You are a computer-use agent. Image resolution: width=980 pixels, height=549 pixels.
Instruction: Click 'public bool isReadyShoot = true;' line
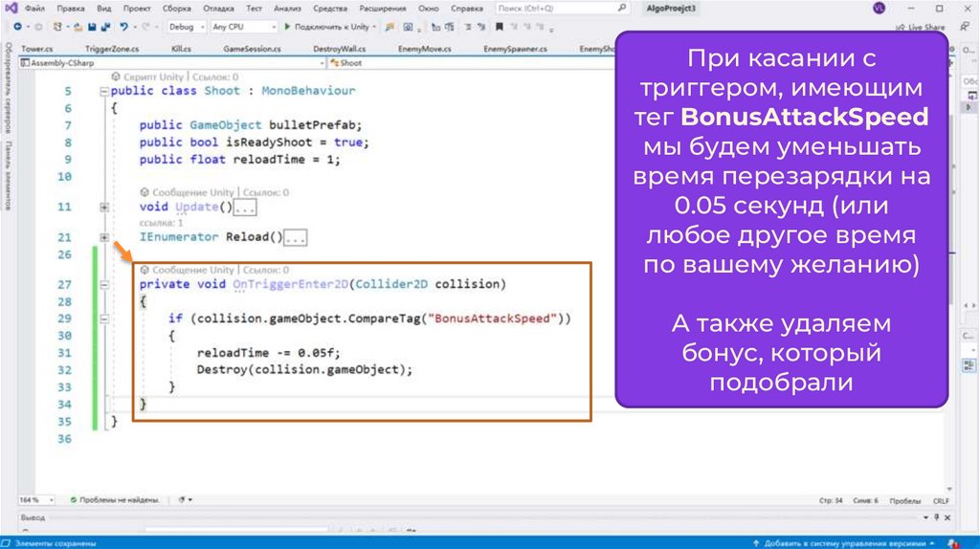(x=255, y=143)
